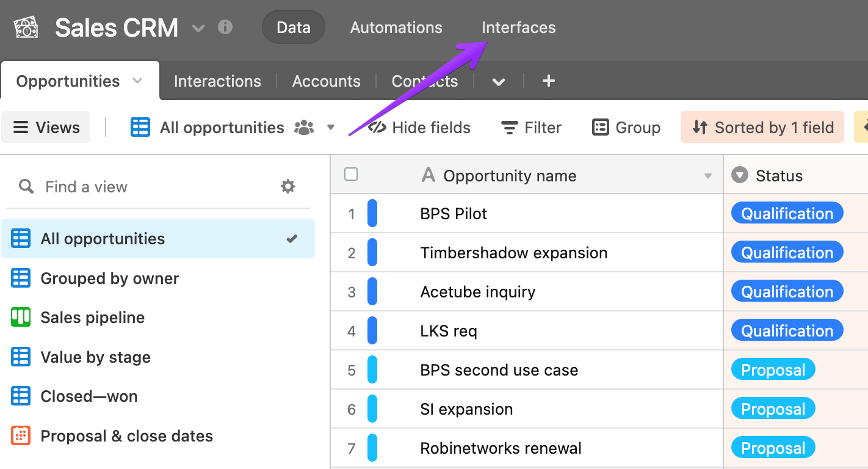Click the magnifier icon in Find a view
The height and width of the screenshot is (469, 868).
[x=26, y=186]
